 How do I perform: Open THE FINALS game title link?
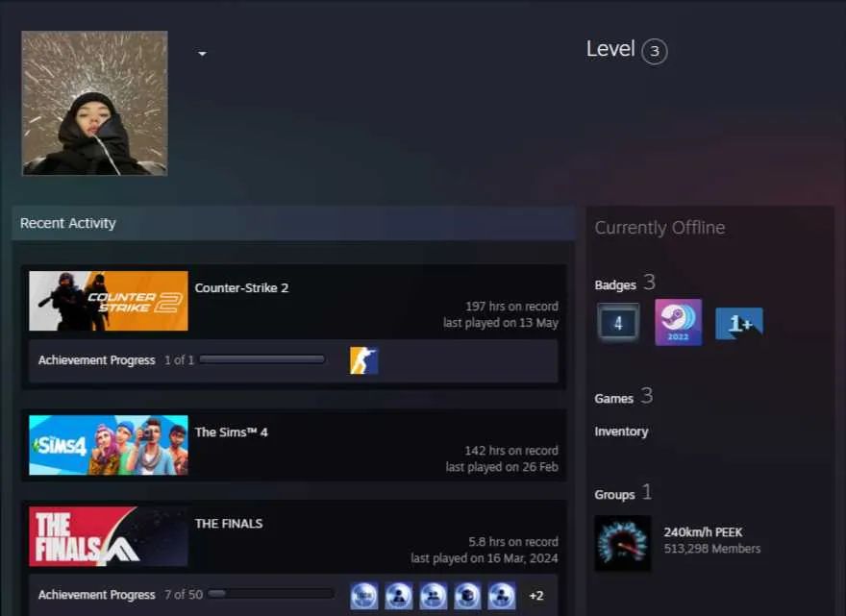pyautogui.click(x=229, y=523)
